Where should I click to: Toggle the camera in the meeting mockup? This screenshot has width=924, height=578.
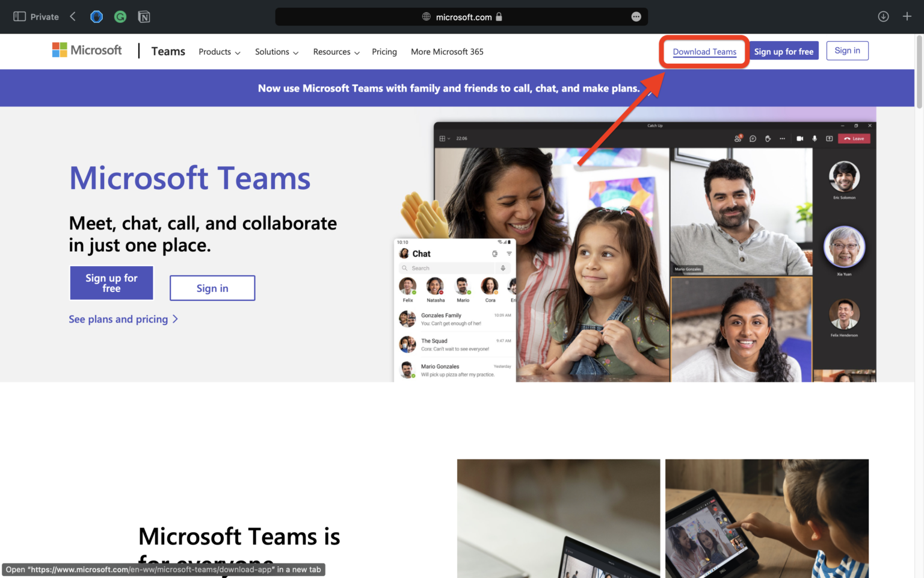point(799,138)
